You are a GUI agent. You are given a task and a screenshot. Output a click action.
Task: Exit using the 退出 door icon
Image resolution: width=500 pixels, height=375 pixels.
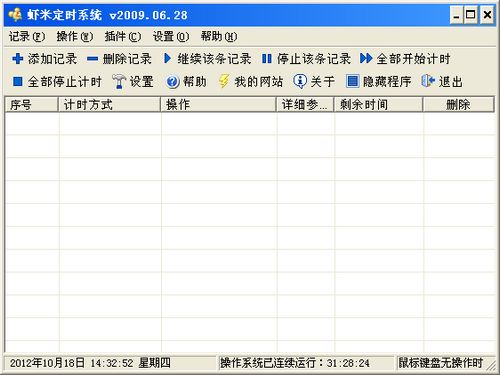tap(428, 81)
